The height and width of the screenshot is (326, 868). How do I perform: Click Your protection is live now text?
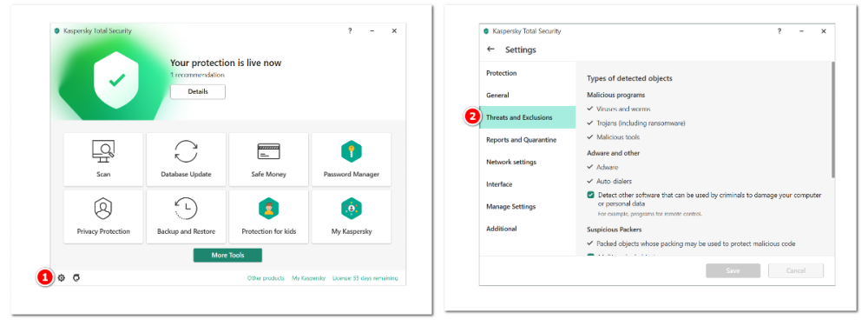(x=226, y=63)
